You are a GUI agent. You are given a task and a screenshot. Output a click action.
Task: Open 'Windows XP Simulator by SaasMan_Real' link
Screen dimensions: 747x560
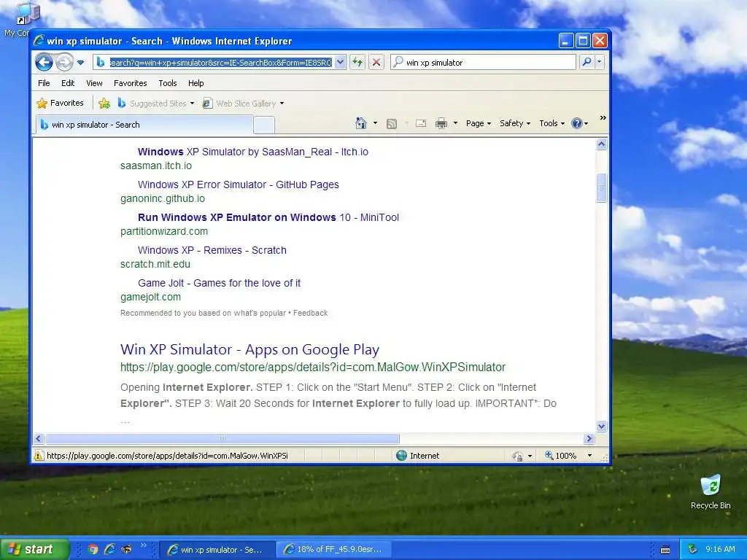[x=253, y=152]
